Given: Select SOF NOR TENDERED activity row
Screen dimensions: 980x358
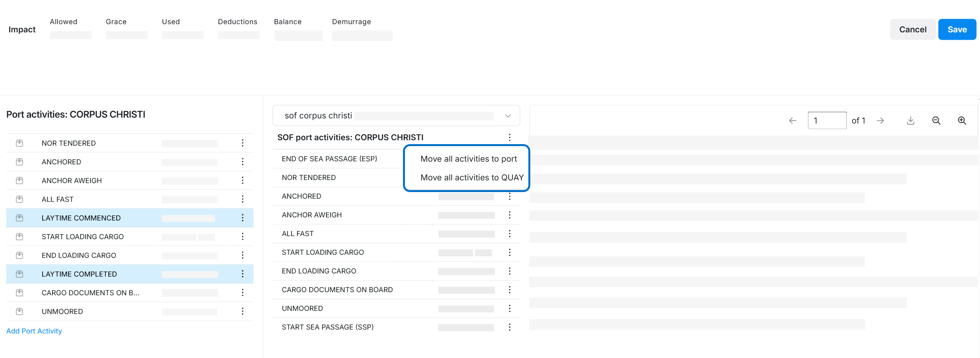Looking at the screenshot, I should pos(338,178).
